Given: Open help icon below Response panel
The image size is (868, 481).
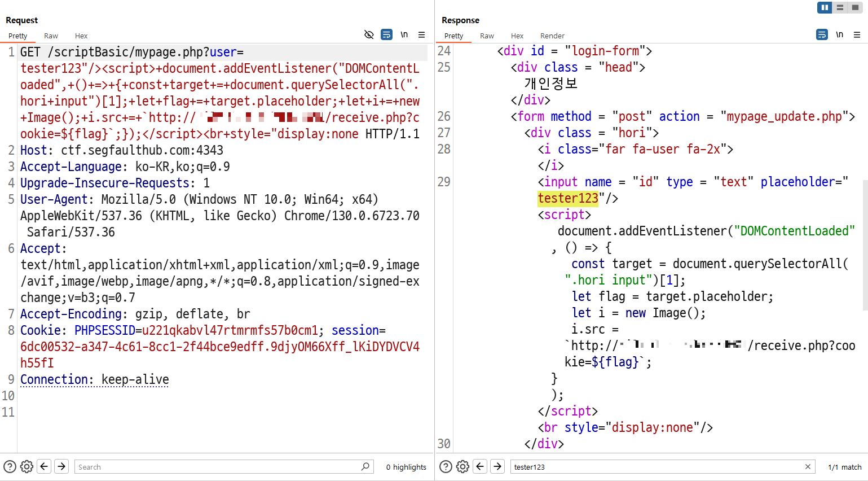Looking at the screenshot, I should pyautogui.click(x=446, y=467).
